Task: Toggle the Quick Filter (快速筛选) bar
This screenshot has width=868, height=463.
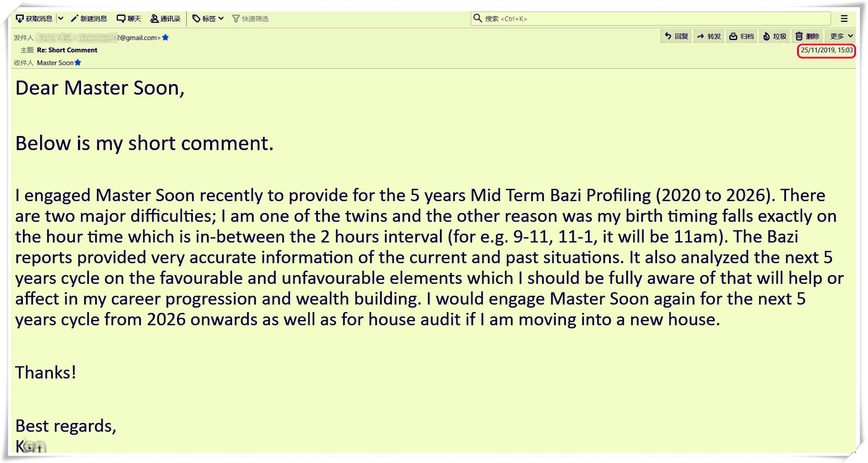Action: coord(250,18)
